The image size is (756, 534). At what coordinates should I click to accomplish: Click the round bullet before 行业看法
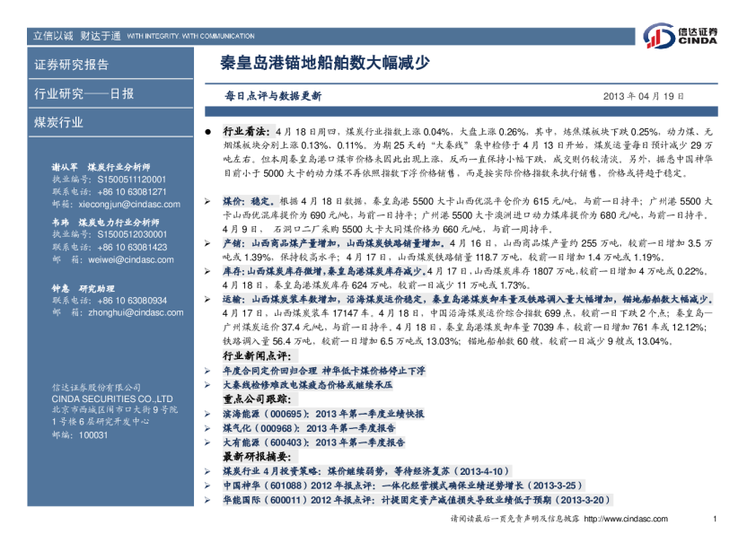(x=207, y=131)
